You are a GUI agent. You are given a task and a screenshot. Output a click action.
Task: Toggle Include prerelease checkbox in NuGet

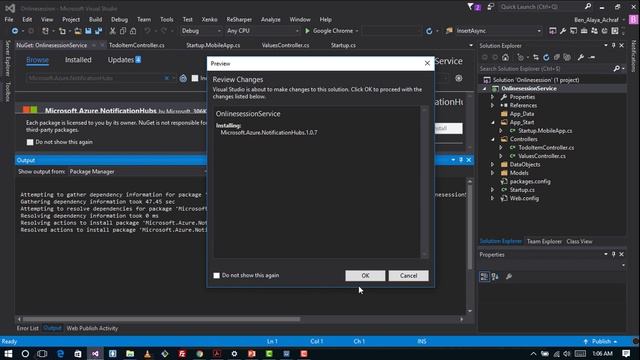click(195, 78)
